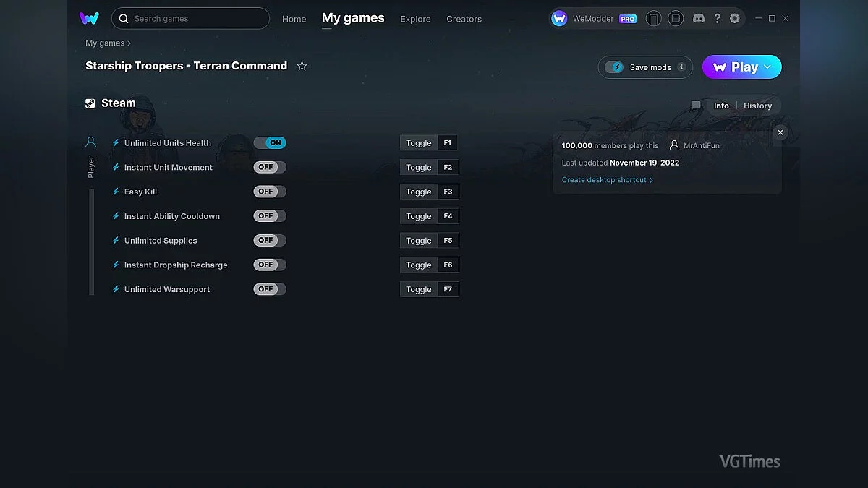Click lightning icon beside Easy Kill
Viewport: 868px width, 488px height.
coord(116,192)
